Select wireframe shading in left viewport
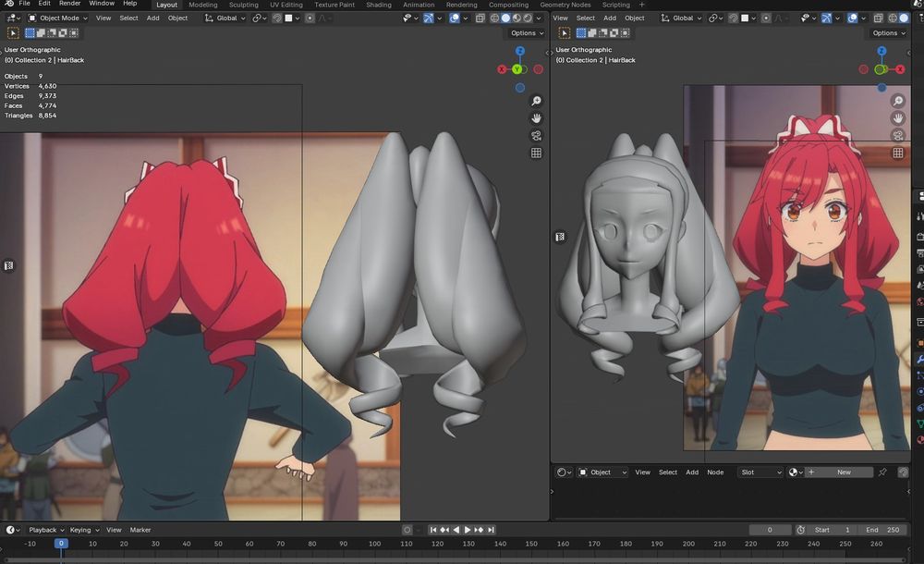Viewport: 924px width, 564px height. pos(494,18)
